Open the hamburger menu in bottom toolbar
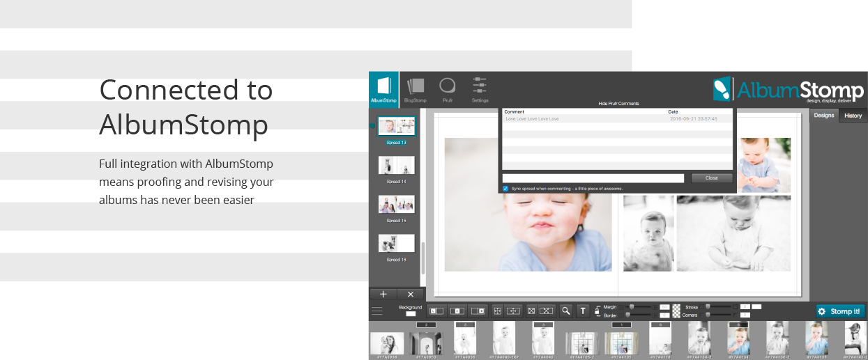This screenshot has width=868, height=360. click(x=377, y=311)
